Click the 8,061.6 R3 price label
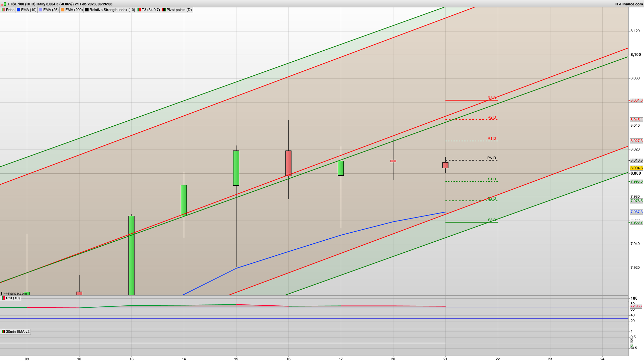The width and height of the screenshot is (644, 362). click(636, 100)
